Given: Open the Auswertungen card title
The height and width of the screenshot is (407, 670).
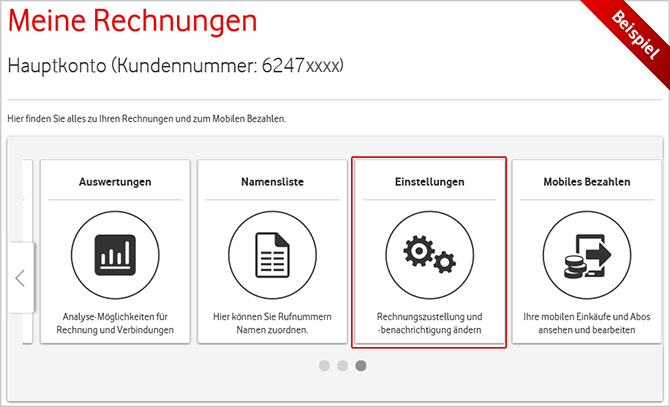Looking at the screenshot, I should (x=115, y=182).
